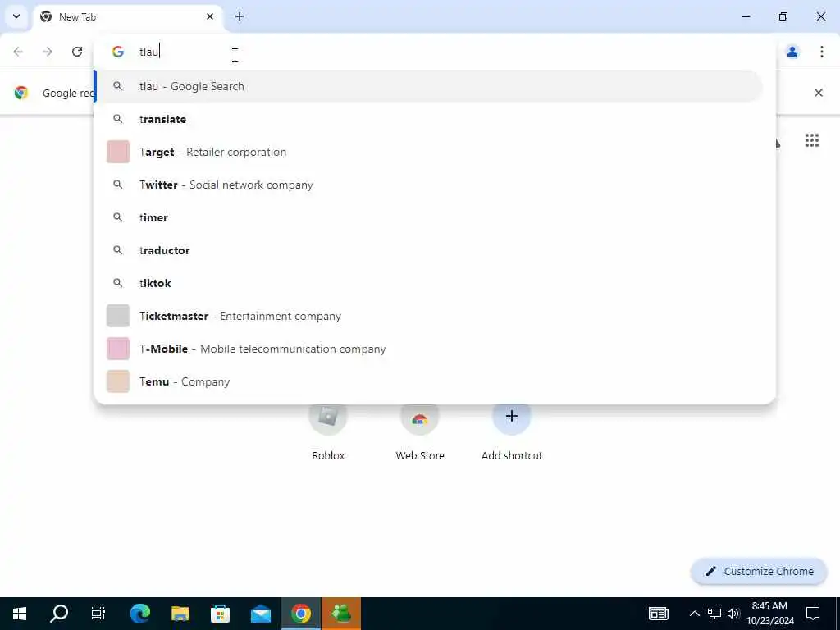Select the New Tab browser tab
Viewport: 840px width, 630px height.
tap(127, 16)
